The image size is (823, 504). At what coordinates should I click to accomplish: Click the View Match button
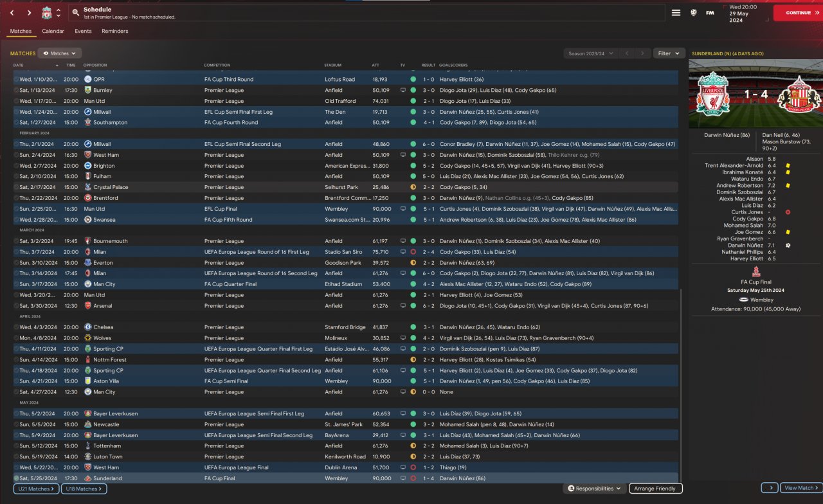801,488
